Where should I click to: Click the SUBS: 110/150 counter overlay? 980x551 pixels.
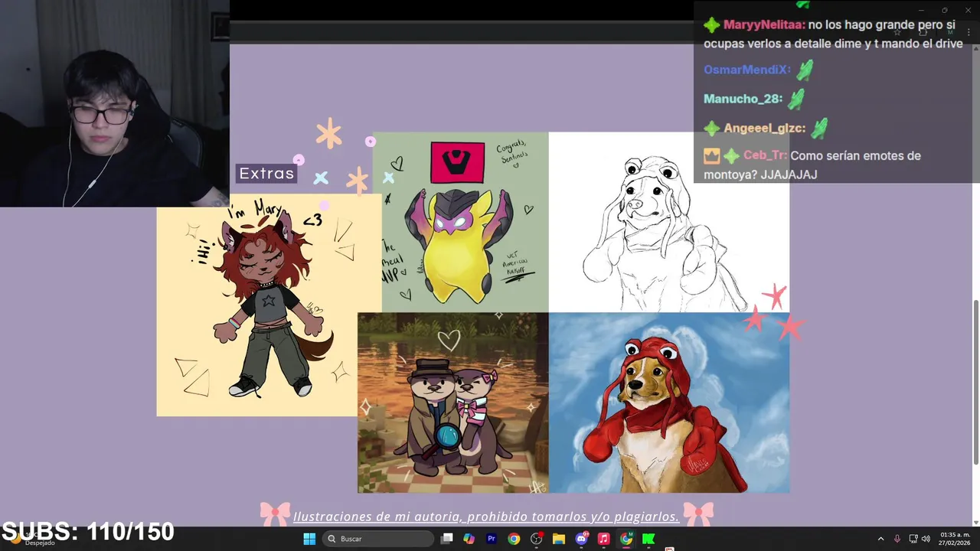88,531
